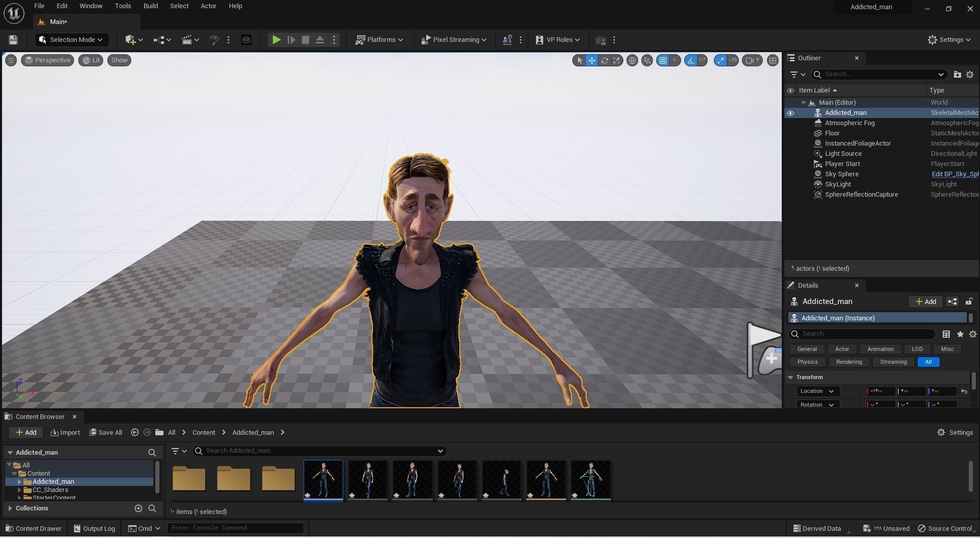Open camera speed settings in viewport
Viewport: 980px width, 538px height.
click(753, 60)
